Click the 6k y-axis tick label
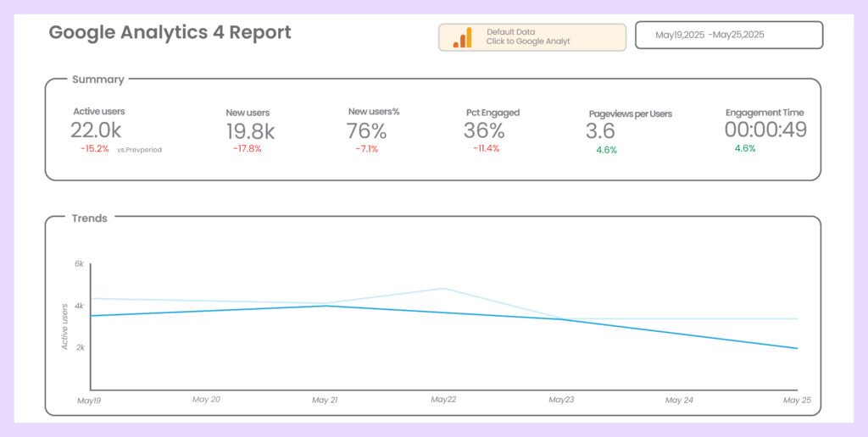Viewport: 868px width, 437px height. [79, 264]
